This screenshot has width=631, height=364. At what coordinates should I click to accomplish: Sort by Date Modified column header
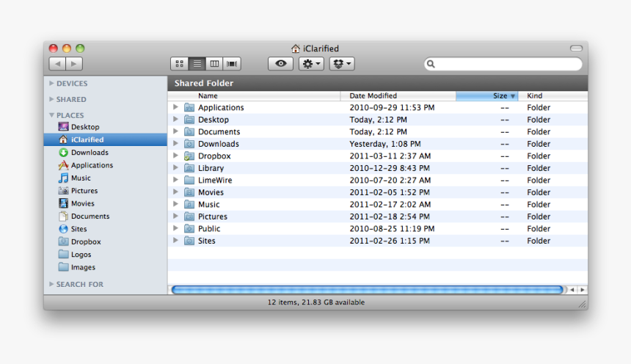(398, 96)
